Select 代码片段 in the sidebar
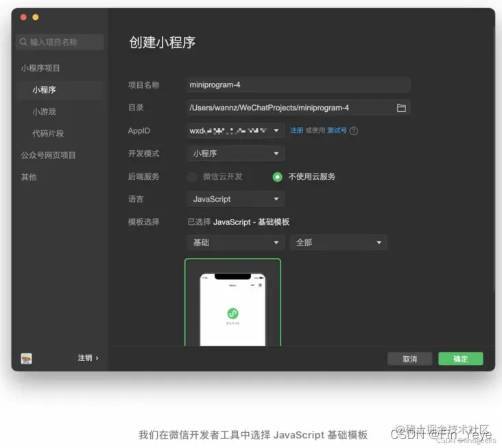This screenshot has height=448, width=502. point(48,134)
